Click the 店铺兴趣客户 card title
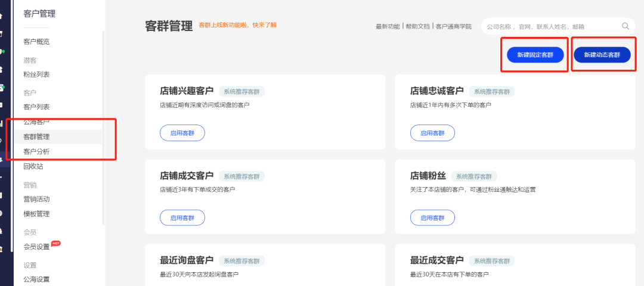Image resolution: width=644 pixels, height=286 pixels. click(x=187, y=91)
